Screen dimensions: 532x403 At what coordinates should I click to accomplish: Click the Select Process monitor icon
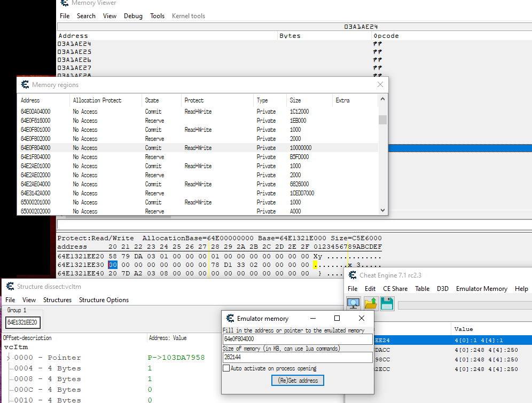tap(354, 304)
